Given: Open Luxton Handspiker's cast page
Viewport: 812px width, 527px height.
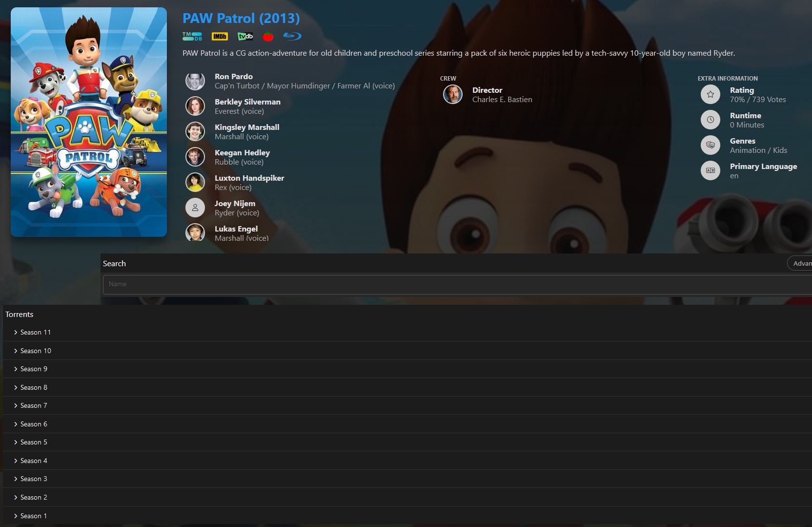Looking at the screenshot, I should tap(249, 178).
